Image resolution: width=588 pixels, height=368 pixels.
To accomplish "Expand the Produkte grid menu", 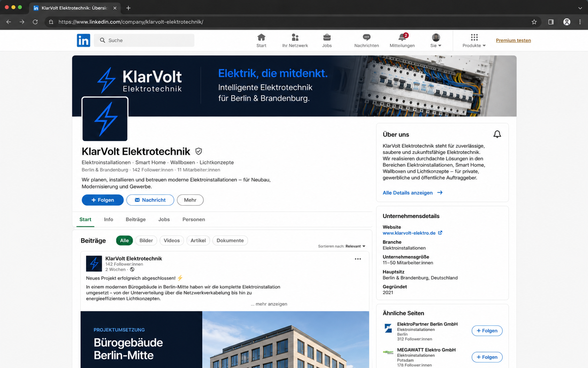I will click(x=474, y=40).
